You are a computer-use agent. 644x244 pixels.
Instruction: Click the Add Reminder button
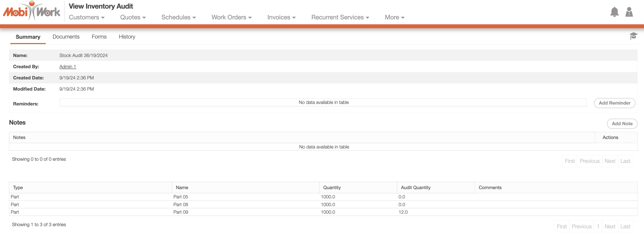point(614,103)
